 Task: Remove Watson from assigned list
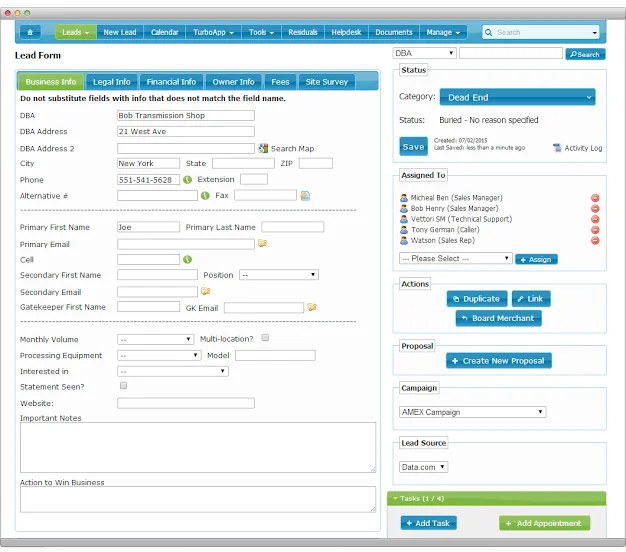[595, 241]
